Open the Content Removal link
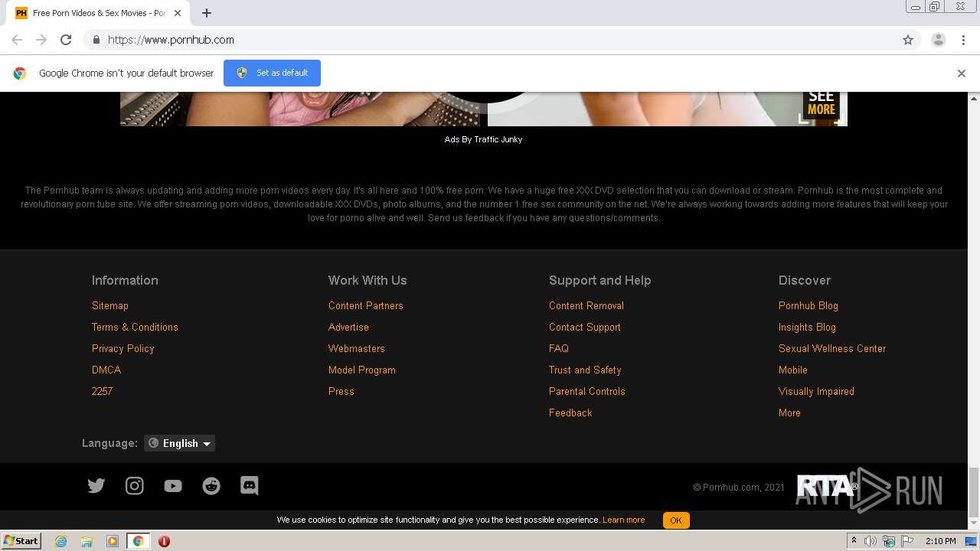 point(586,305)
